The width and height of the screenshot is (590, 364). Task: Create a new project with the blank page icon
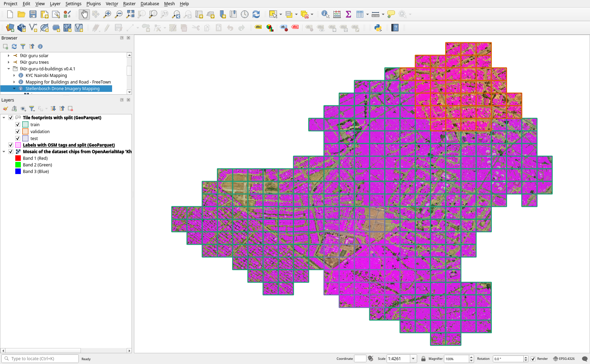(x=10, y=14)
